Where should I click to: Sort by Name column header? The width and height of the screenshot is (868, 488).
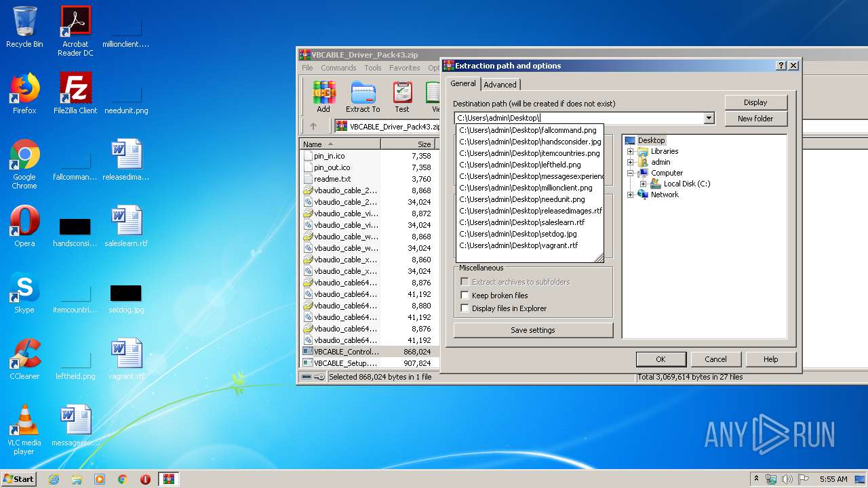(x=340, y=144)
